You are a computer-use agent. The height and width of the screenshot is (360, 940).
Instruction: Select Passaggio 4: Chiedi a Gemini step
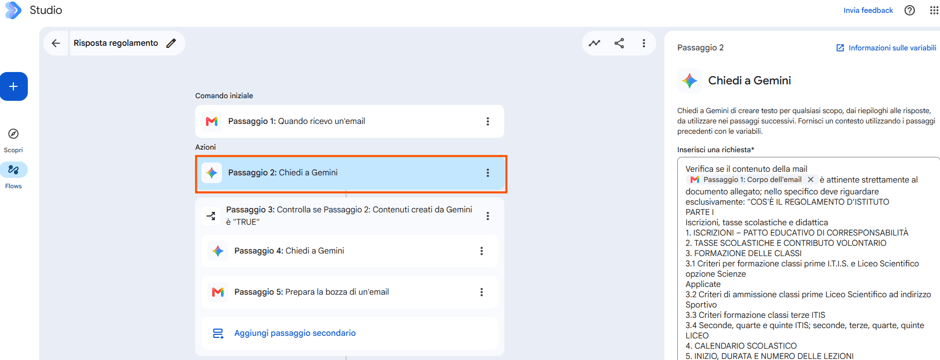tap(350, 251)
